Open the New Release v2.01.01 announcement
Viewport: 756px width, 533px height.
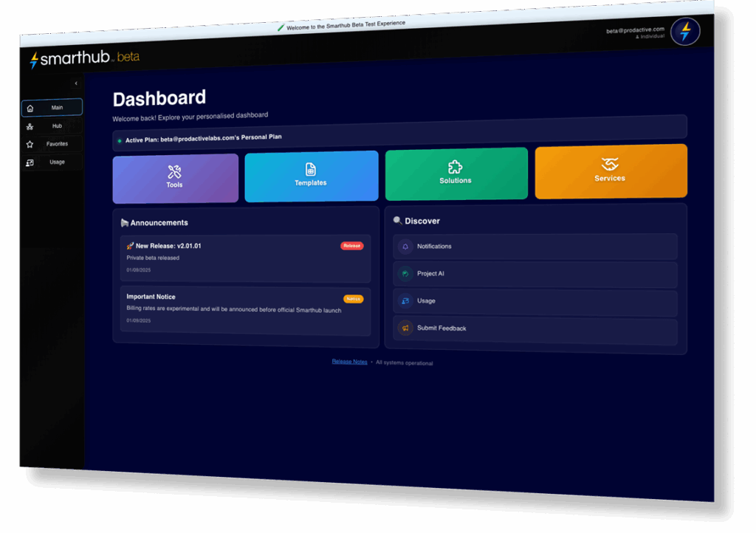(x=244, y=258)
